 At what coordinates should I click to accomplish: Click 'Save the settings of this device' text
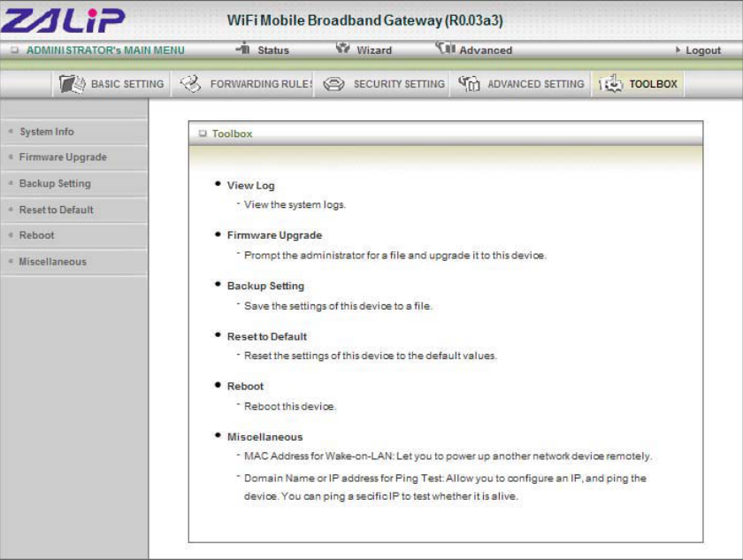pyautogui.click(x=338, y=306)
